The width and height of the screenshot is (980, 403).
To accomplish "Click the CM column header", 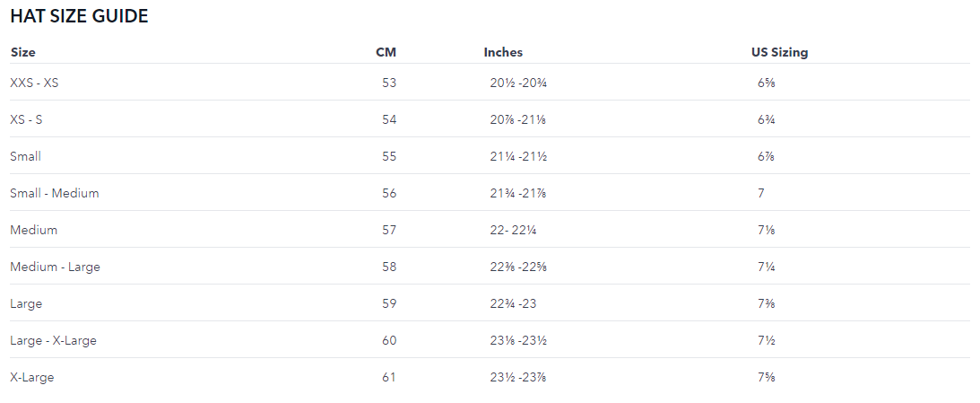I will click(x=386, y=52).
